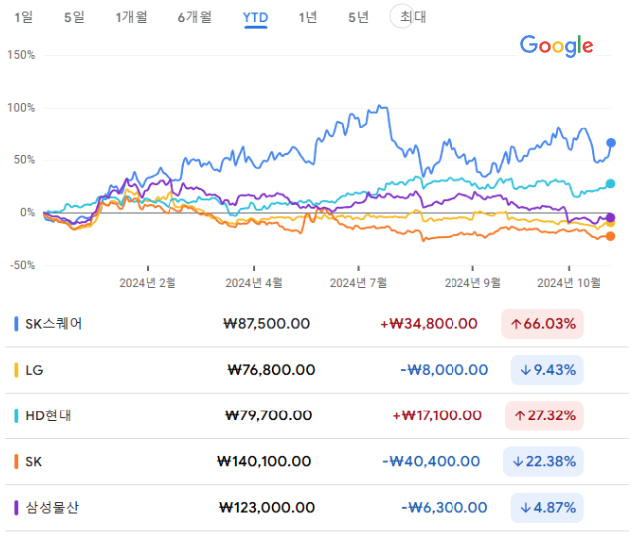The width and height of the screenshot is (642, 536).
Task: Click the 2024년 2월 axis label
Action: click(x=147, y=283)
